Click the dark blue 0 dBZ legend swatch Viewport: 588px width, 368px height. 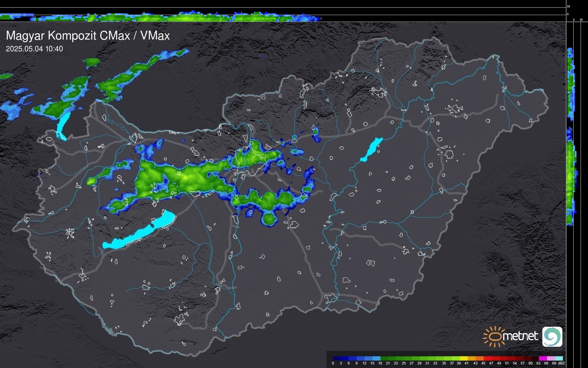(x=337, y=358)
